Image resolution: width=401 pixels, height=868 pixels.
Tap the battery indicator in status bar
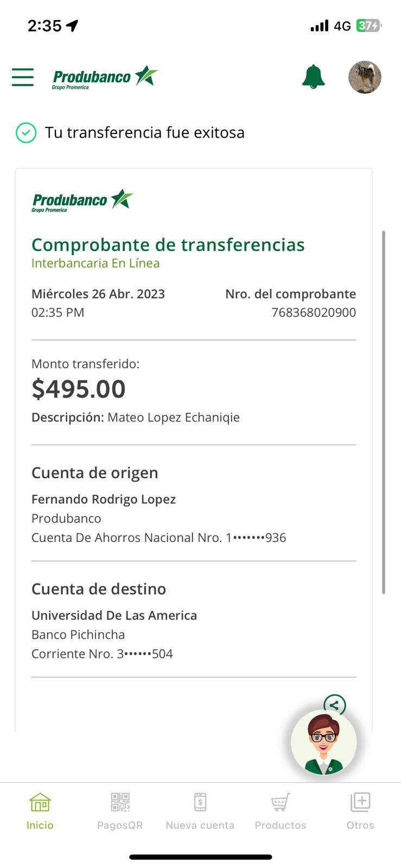tap(368, 25)
